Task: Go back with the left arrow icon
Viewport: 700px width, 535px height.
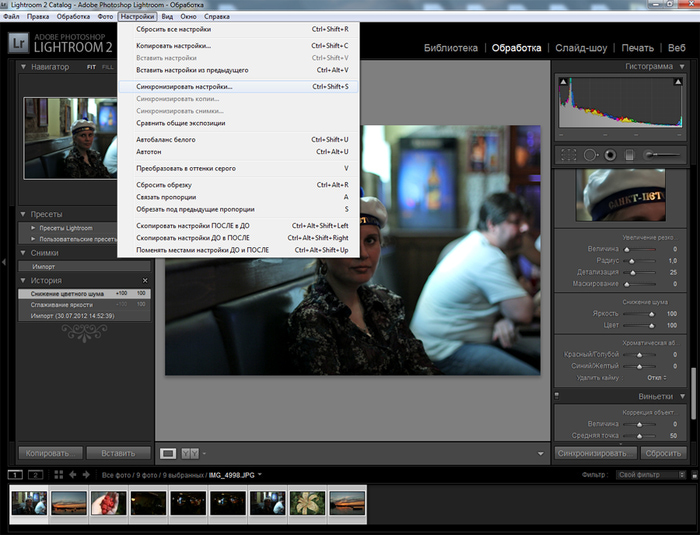Action: click(x=73, y=475)
